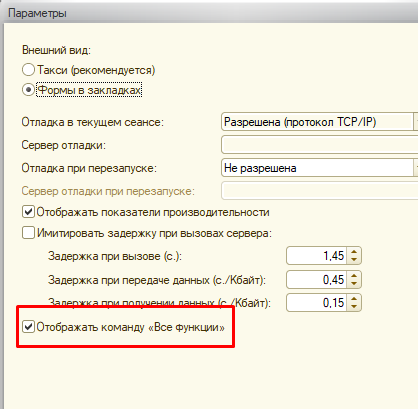Select the 'Такси (рекомендуется)' radio button
Viewport: 418px width, 409px height.
(28, 70)
